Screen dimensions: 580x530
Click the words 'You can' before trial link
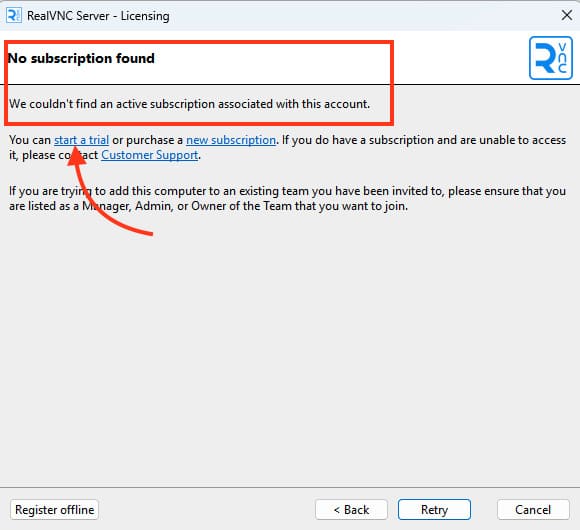click(30, 140)
